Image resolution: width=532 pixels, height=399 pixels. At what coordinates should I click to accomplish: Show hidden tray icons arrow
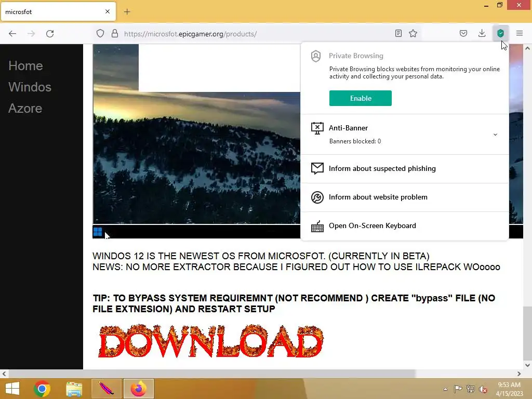click(x=445, y=389)
